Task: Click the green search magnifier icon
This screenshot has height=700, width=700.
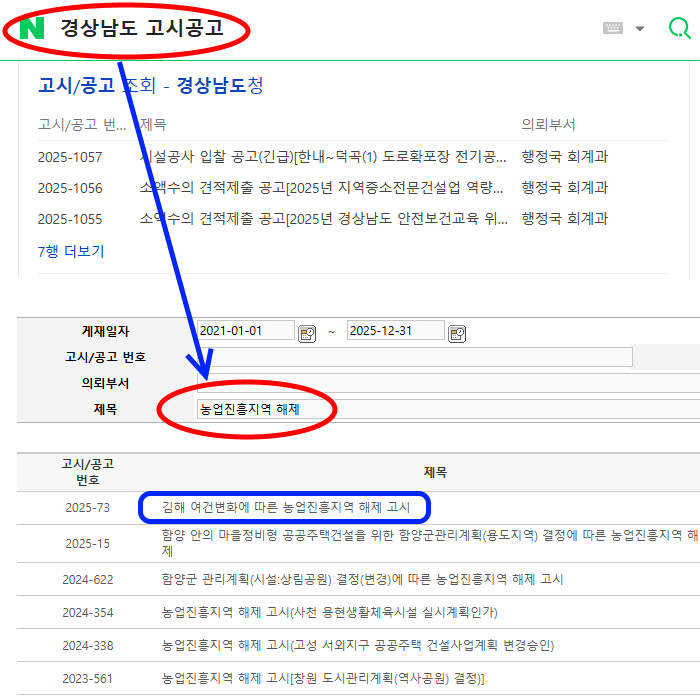Action: [x=679, y=28]
